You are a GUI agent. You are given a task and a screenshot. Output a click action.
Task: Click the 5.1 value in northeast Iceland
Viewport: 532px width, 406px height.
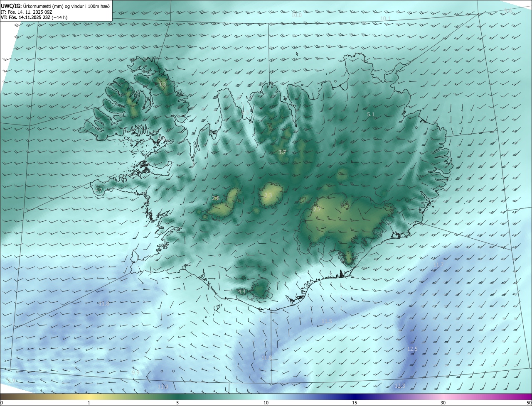(371, 114)
